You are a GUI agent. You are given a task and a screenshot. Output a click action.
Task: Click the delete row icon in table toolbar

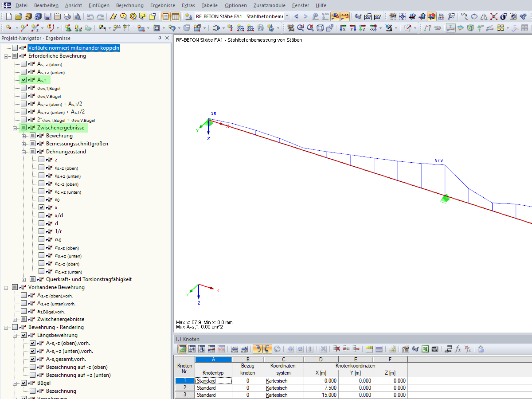coord(336,349)
